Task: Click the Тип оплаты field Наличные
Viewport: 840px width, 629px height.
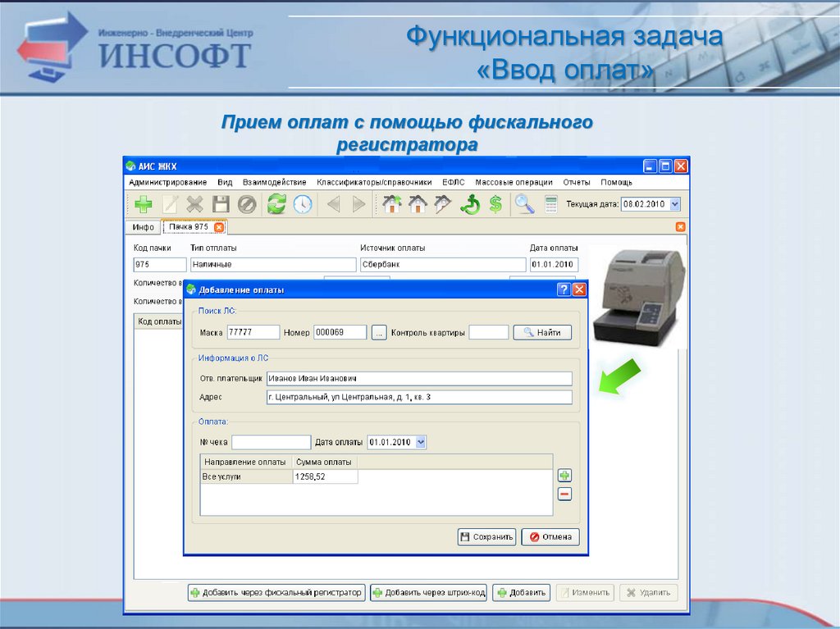Action: pos(273,265)
